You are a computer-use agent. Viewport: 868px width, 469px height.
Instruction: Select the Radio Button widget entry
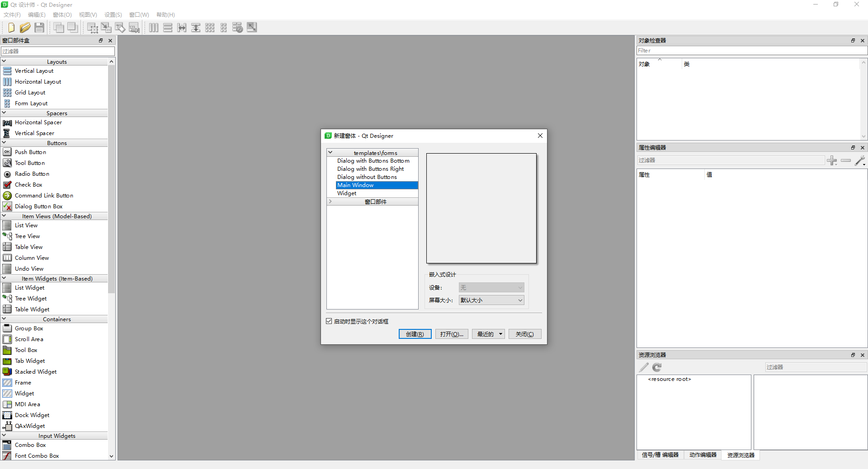pos(32,174)
